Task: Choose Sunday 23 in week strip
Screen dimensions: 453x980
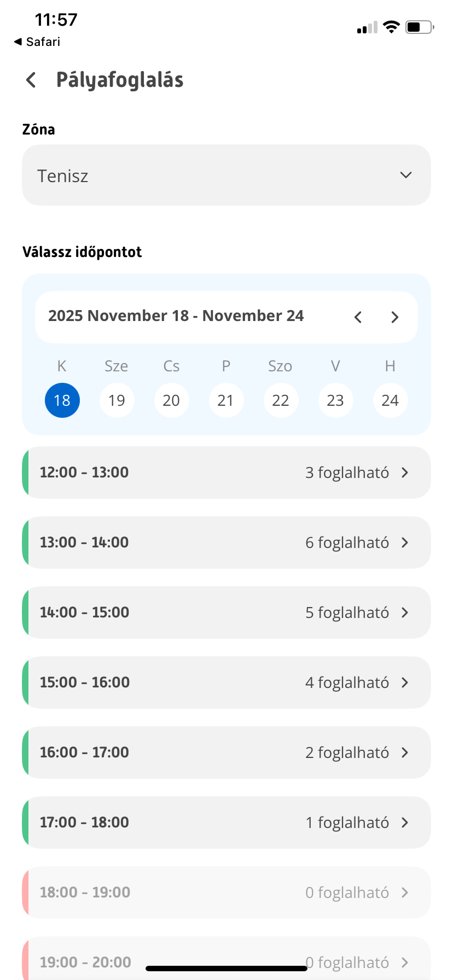Action: [335, 400]
